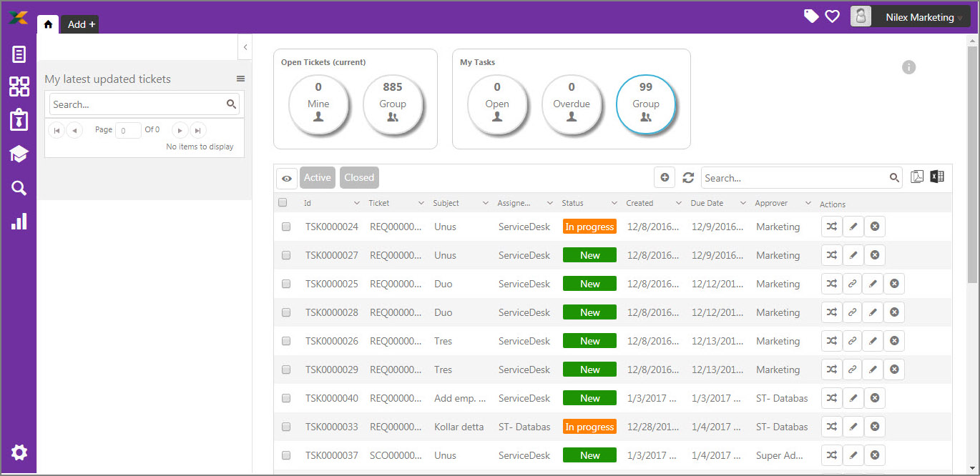This screenshot has width=980, height=476.
Task: Open the Status column dropdown arrow
Action: coord(614,204)
